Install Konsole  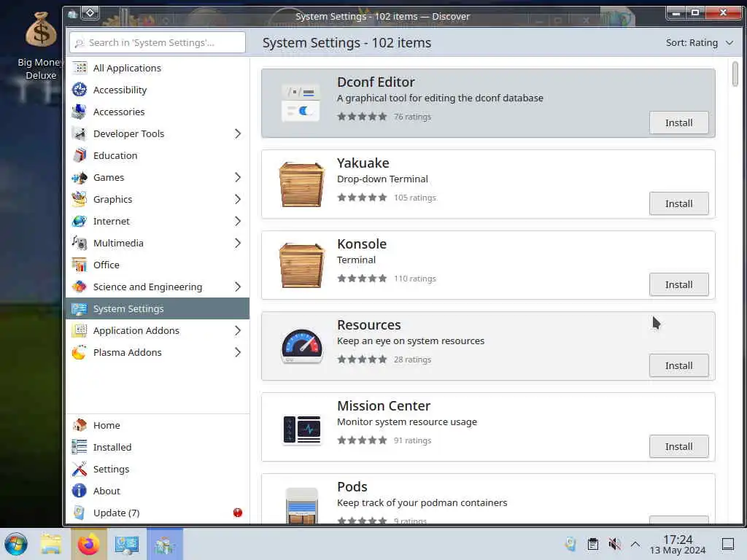pyautogui.click(x=678, y=285)
